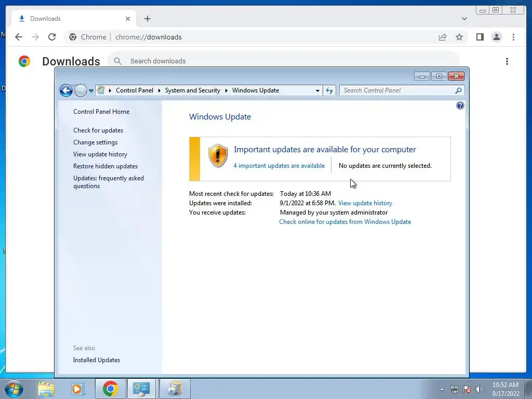532x399 pixels.
Task: Open View update history in the sidebar
Action: [100, 154]
